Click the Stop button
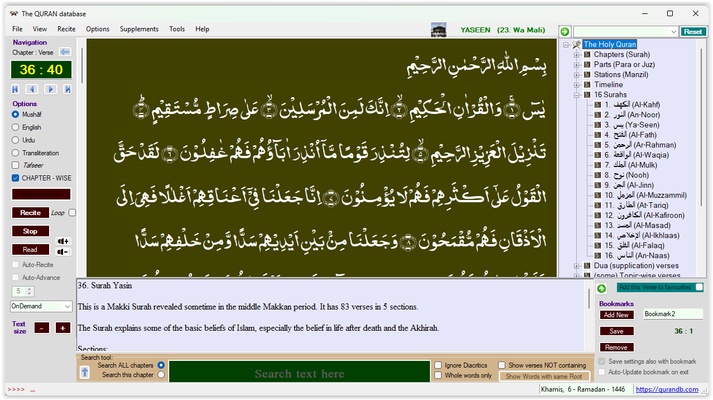 click(30, 231)
